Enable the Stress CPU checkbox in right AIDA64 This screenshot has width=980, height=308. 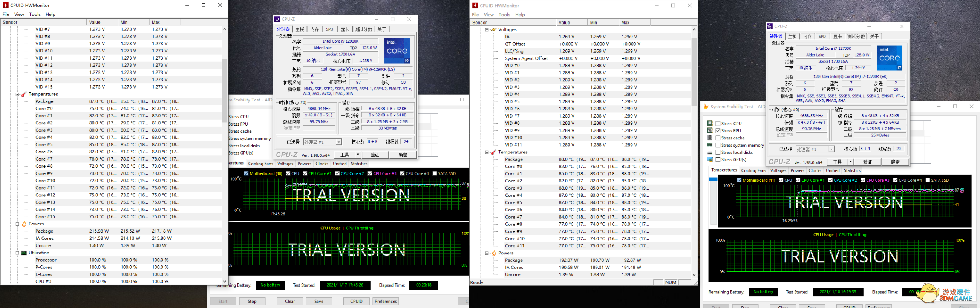click(718, 124)
